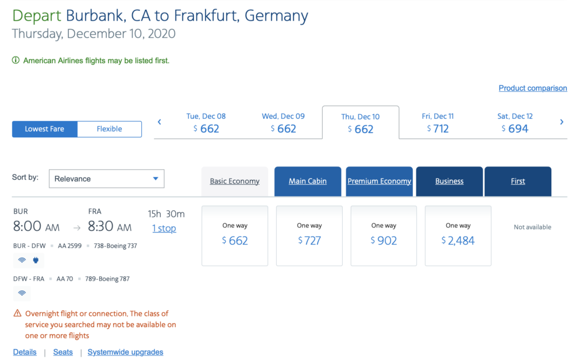Open the Product comparison link

pos(532,88)
